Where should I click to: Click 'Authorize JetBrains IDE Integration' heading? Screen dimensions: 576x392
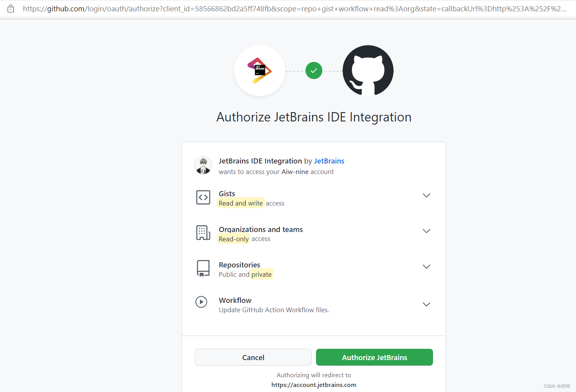coord(314,117)
